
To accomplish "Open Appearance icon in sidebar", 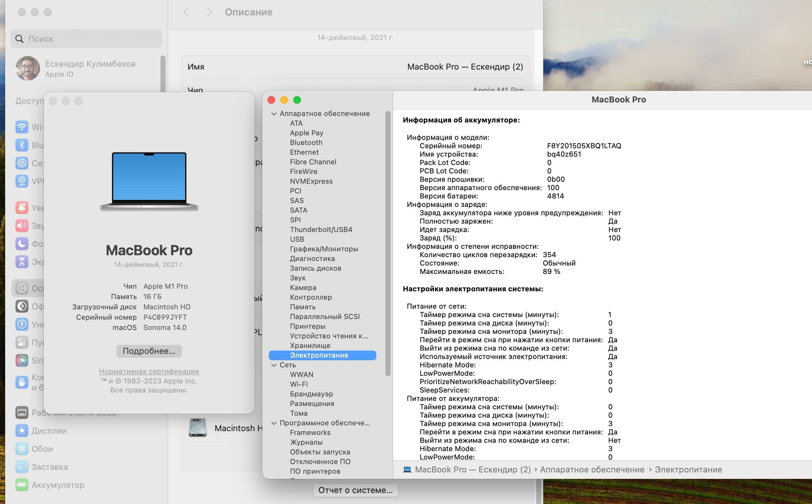I will pos(22,306).
